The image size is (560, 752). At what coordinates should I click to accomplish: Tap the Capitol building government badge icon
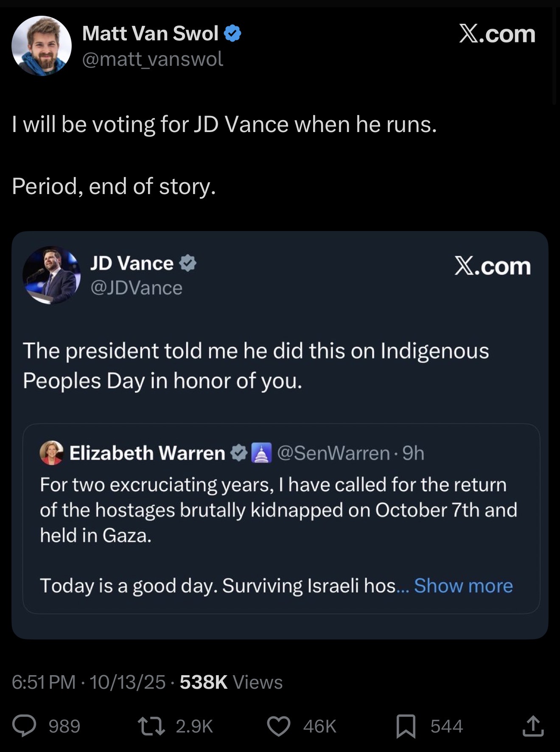(261, 453)
